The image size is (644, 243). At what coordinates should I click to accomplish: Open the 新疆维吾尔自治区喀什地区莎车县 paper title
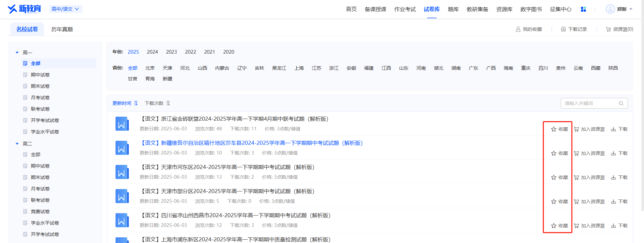pyautogui.click(x=252, y=143)
